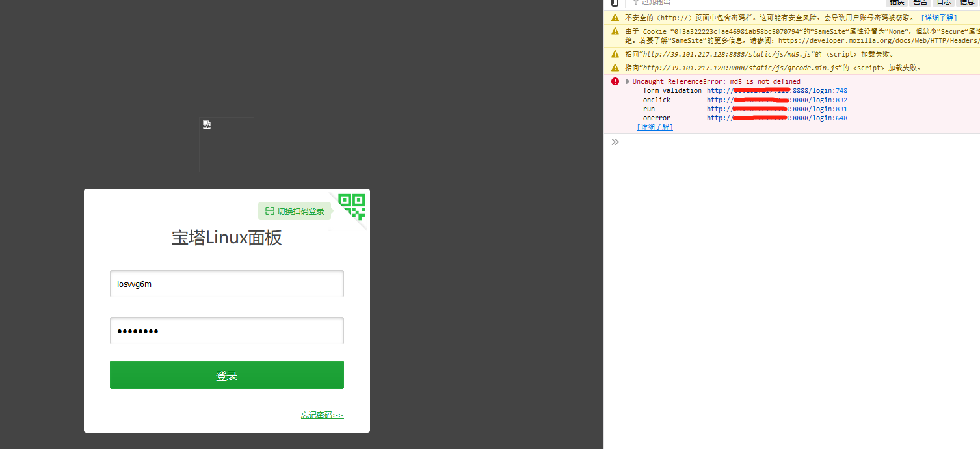Click warning icon beside Cookie SameSite message

(x=615, y=31)
